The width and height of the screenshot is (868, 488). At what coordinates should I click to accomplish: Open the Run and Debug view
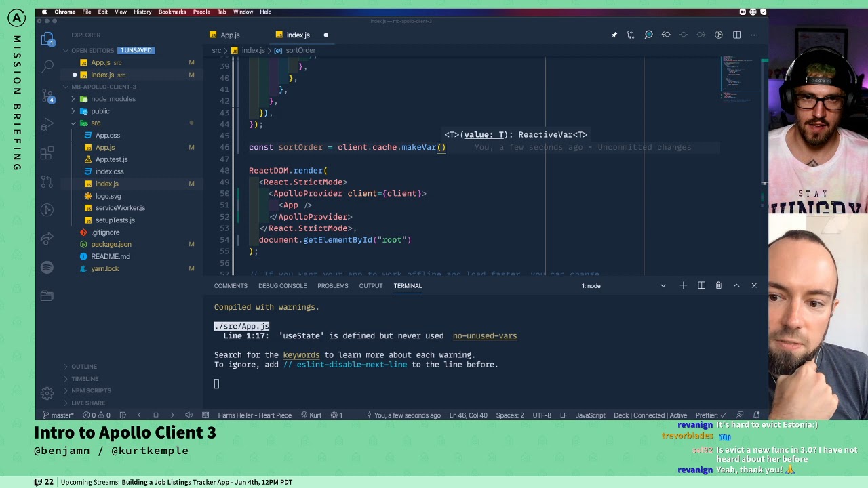pyautogui.click(x=47, y=125)
